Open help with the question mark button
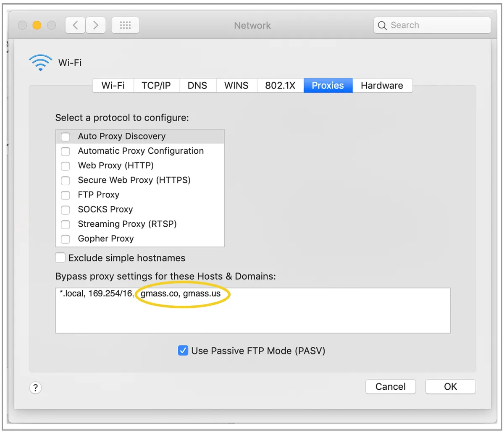504x438 pixels. [x=35, y=388]
